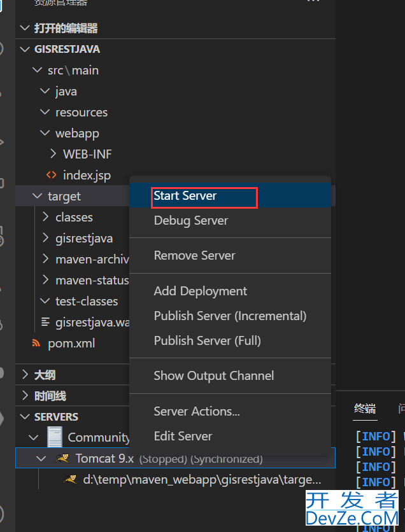Image resolution: width=405 pixels, height=532 pixels.
Task: Open Server Actions... menu entry
Action: pos(230,411)
